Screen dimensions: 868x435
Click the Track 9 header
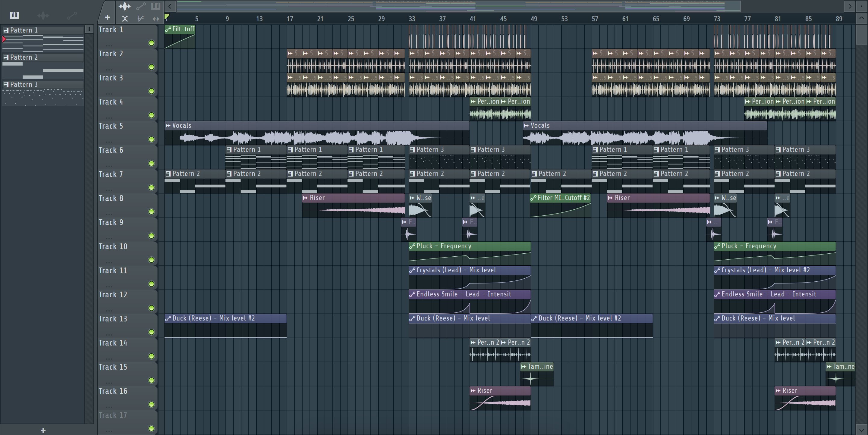(x=127, y=229)
